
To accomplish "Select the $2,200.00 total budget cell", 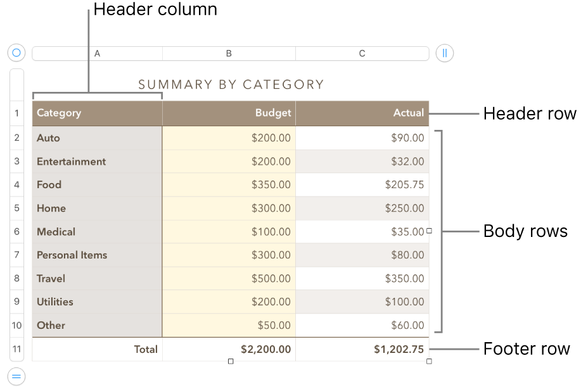I will [229, 349].
